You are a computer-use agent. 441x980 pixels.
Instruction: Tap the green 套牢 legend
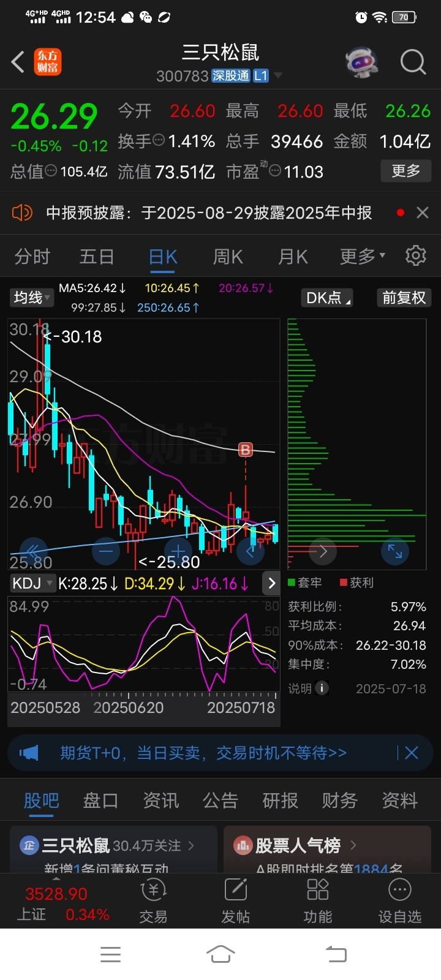point(305,582)
